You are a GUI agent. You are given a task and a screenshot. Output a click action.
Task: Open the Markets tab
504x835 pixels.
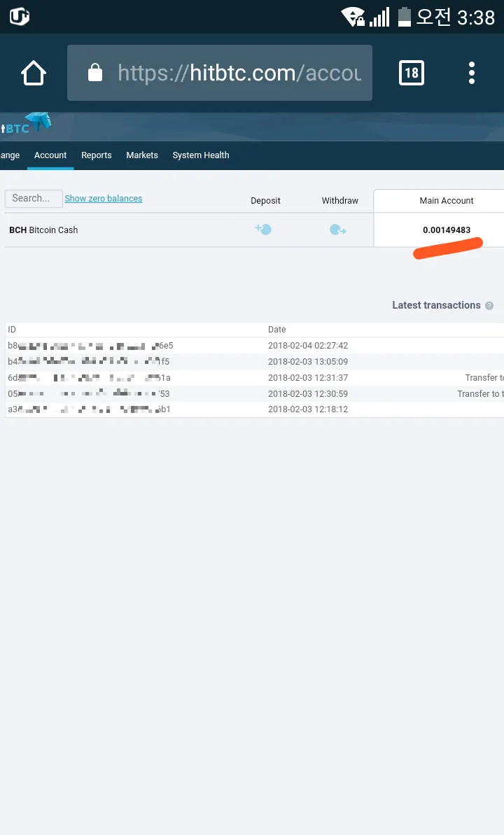tap(142, 155)
